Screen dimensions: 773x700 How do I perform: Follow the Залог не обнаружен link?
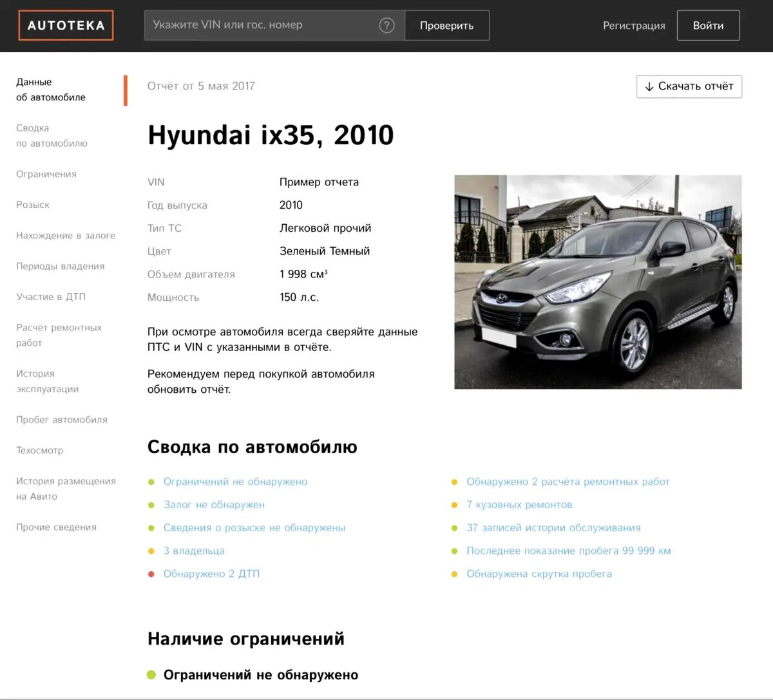(214, 505)
